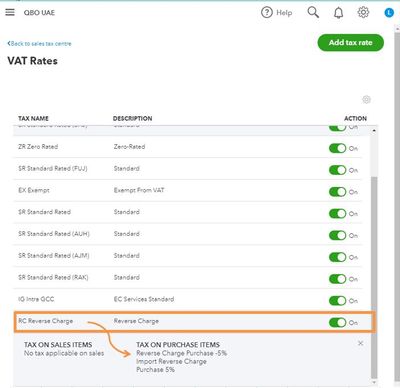Image resolution: width=400 pixels, height=388 pixels.
Task: Click No tax applicable on sales text
Action: (64, 353)
